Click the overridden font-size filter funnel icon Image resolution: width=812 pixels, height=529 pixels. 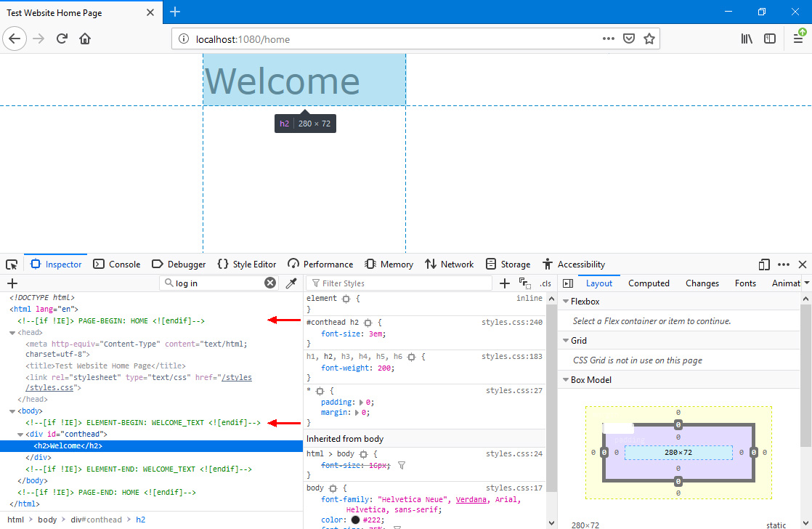pyautogui.click(x=402, y=465)
